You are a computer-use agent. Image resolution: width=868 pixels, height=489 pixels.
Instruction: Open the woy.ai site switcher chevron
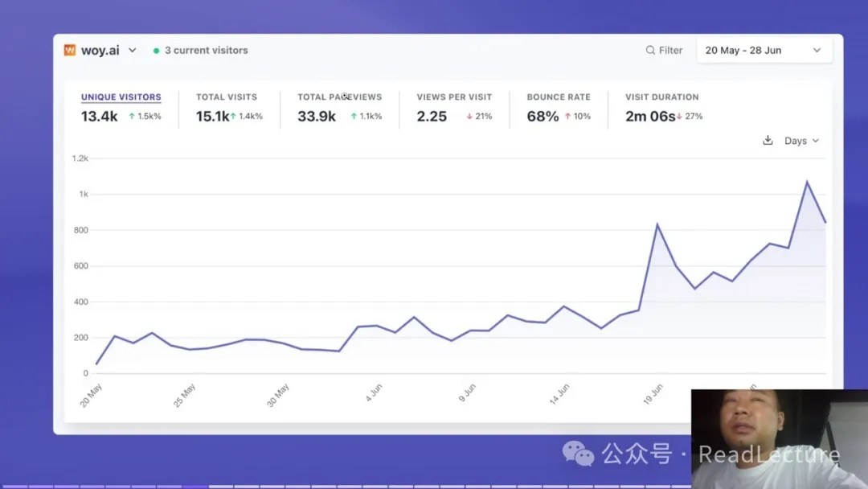133,50
